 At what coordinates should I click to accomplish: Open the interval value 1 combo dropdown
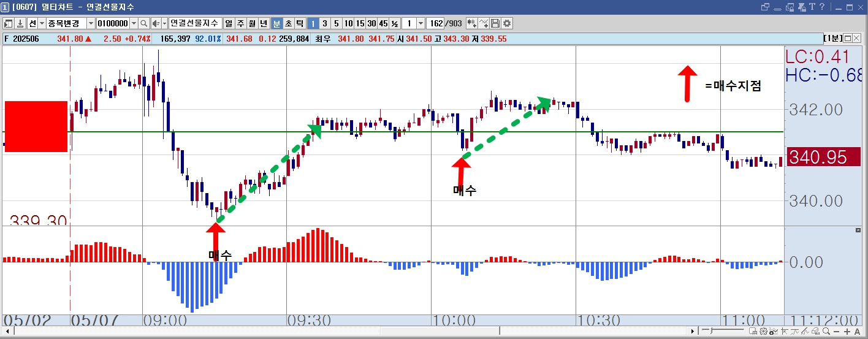click(421, 23)
